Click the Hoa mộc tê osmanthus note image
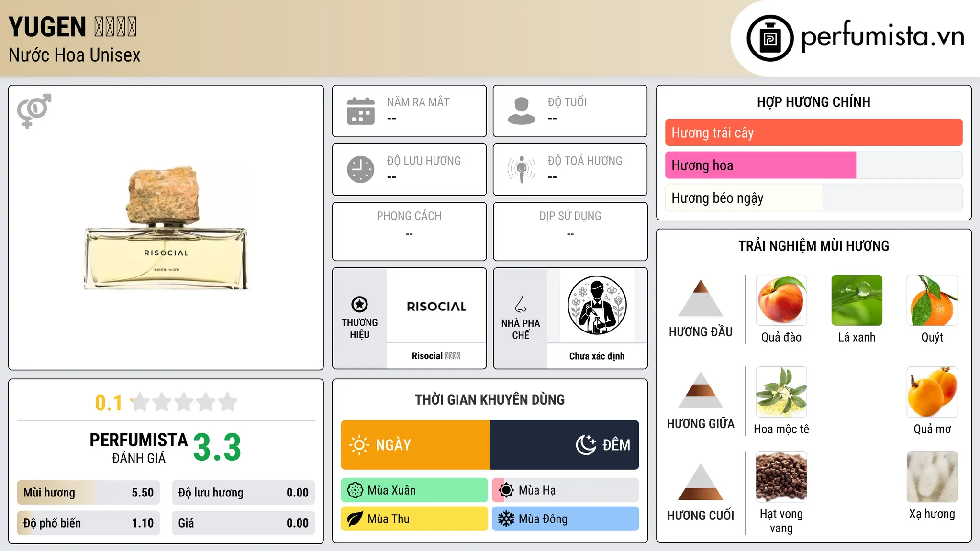 (x=781, y=392)
